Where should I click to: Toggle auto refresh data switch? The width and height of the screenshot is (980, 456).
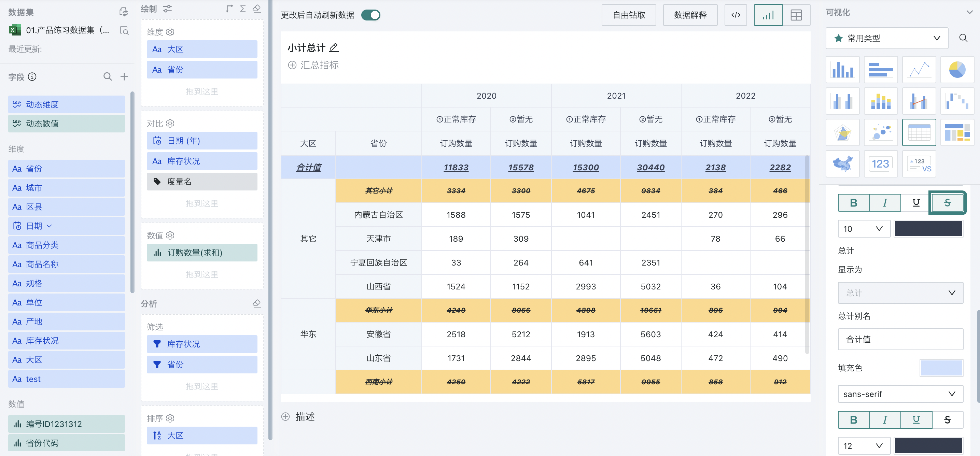(370, 15)
